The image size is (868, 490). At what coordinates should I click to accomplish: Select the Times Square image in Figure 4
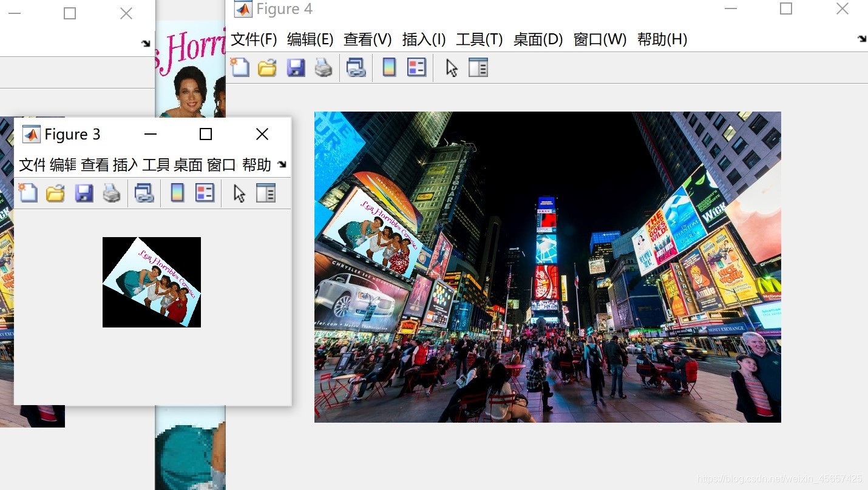pyautogui.click(x=548, y=267)
